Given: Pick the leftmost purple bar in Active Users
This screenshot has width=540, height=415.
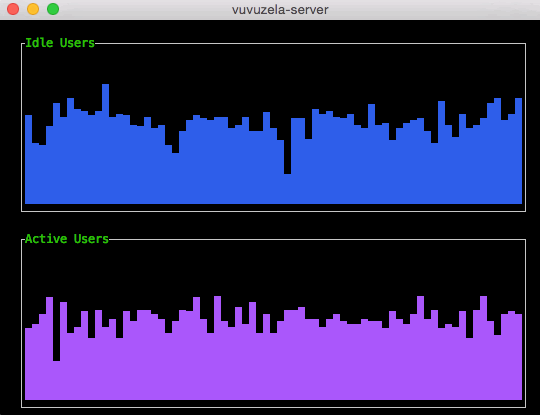Looking at the screenshot, I should click(x=29, y=364).
